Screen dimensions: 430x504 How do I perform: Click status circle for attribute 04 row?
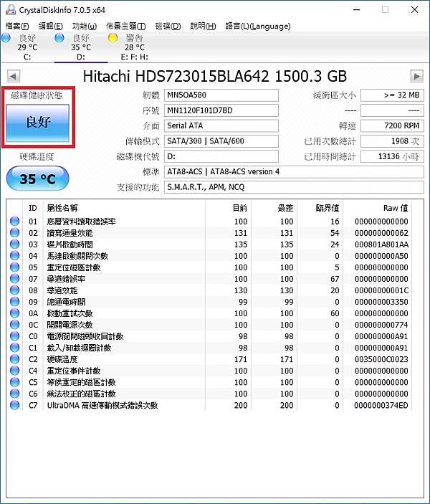15,255
